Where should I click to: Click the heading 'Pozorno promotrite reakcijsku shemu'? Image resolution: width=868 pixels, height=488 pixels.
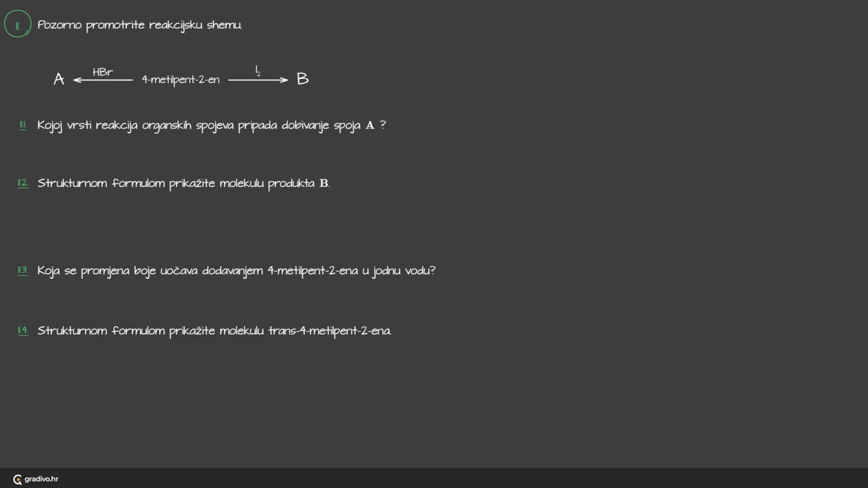(139, 25)
